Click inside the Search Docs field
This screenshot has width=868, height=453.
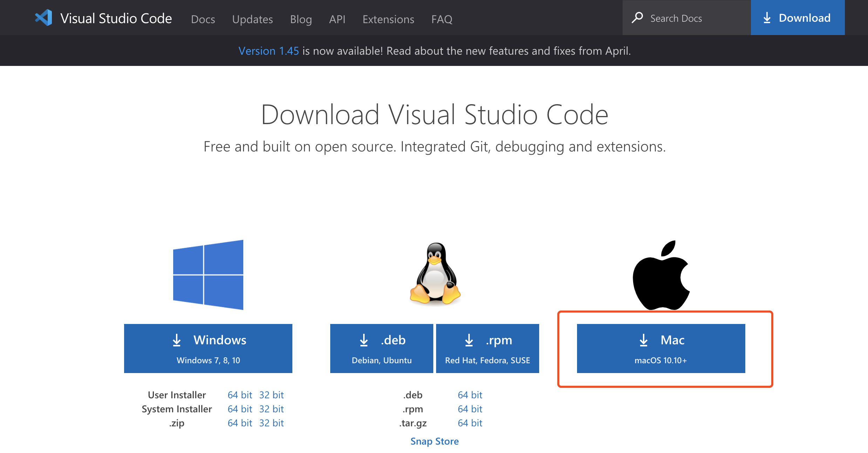click(x=687, y=18)
